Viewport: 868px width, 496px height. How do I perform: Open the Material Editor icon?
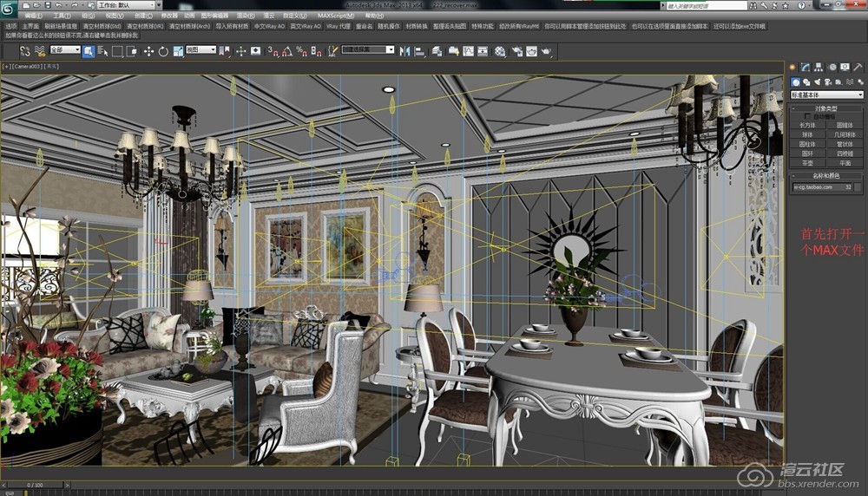(501, 51)
